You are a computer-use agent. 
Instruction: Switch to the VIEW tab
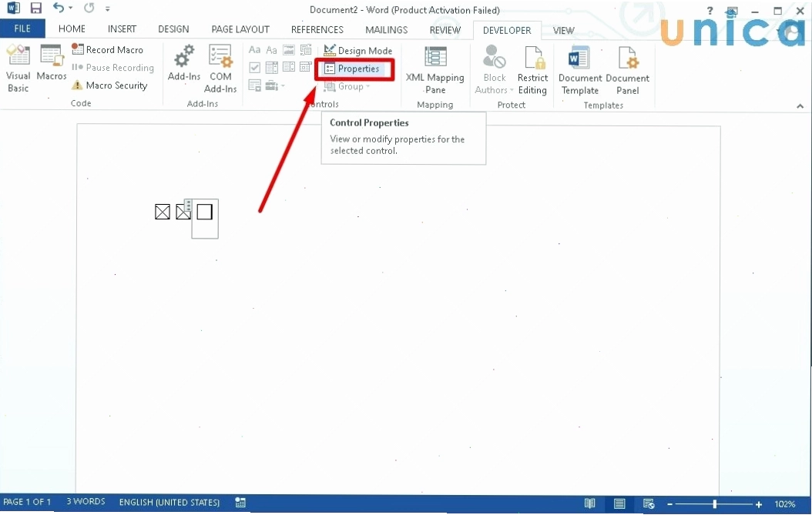pos(563,30)
